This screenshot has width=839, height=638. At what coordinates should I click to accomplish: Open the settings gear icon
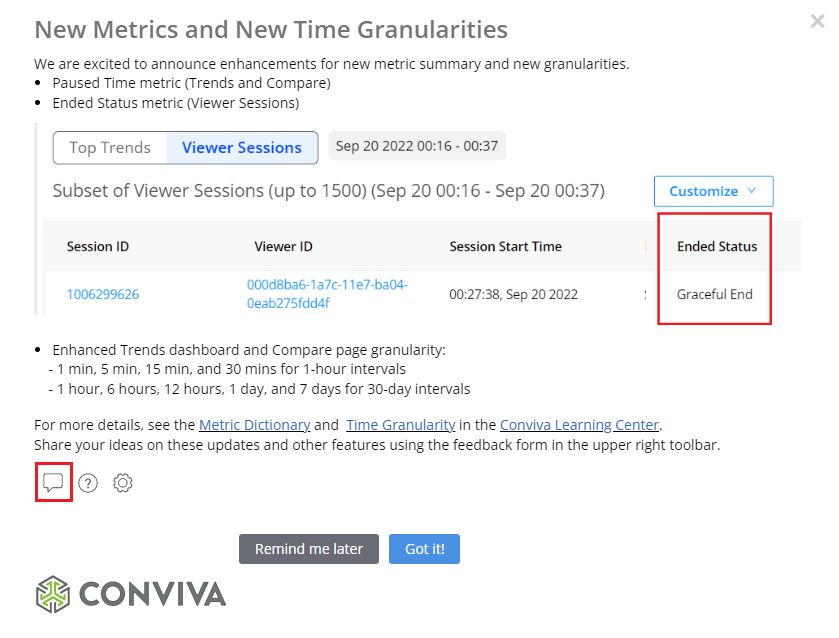123,483
